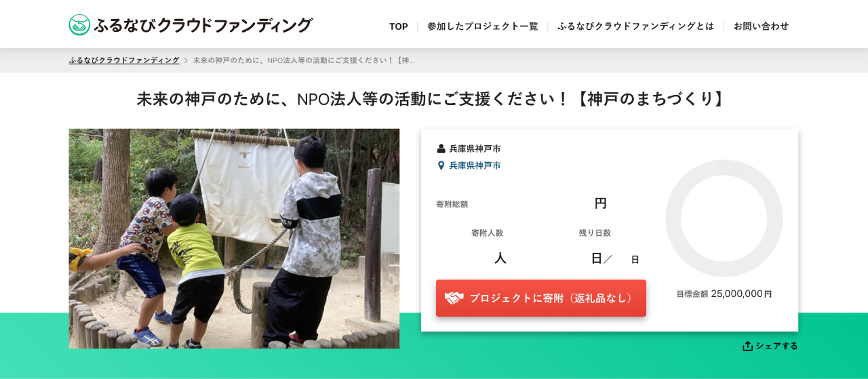This screenshot has height=379, width=868.
Task: Click ふるなびクラウドファンディング breadcrumb link
Action: (x=124, y=60)
